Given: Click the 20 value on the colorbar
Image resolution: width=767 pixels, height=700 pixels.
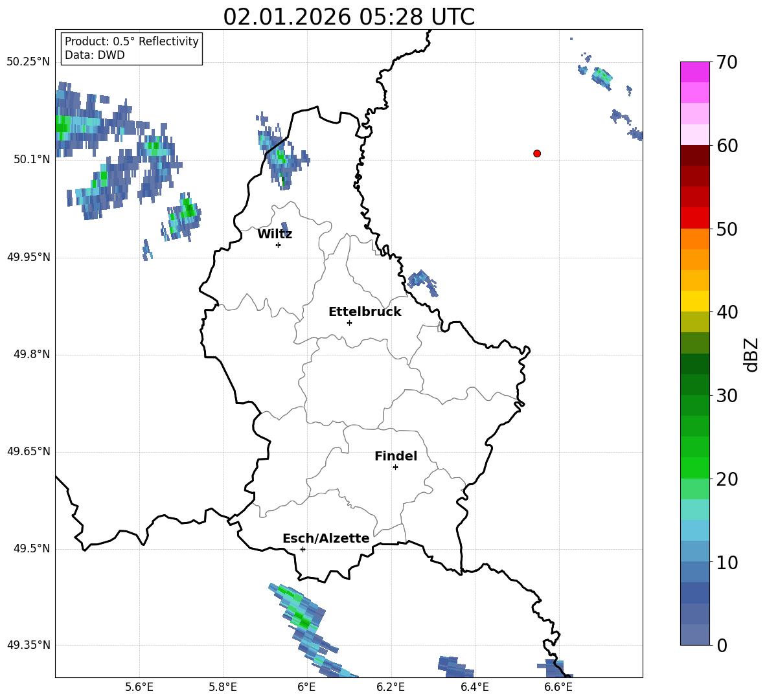Looking at the screenshot, I should coord(727,479).
